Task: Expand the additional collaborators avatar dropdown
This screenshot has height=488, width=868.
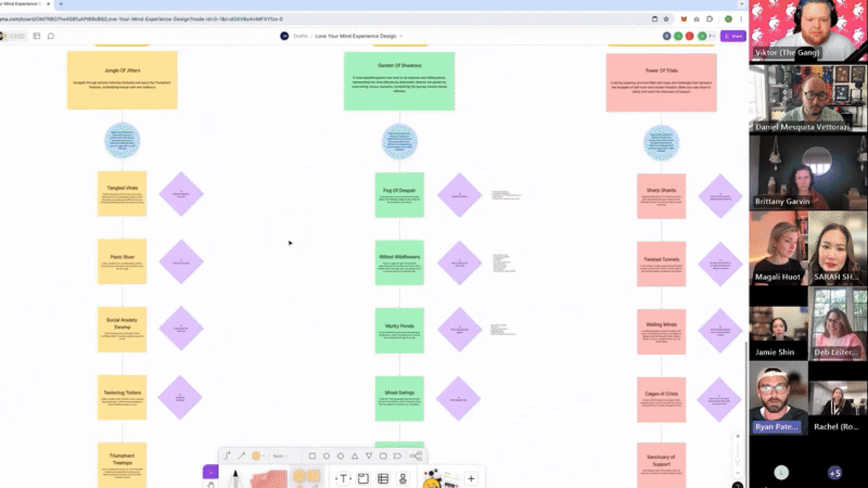Action: coord(712,36)
